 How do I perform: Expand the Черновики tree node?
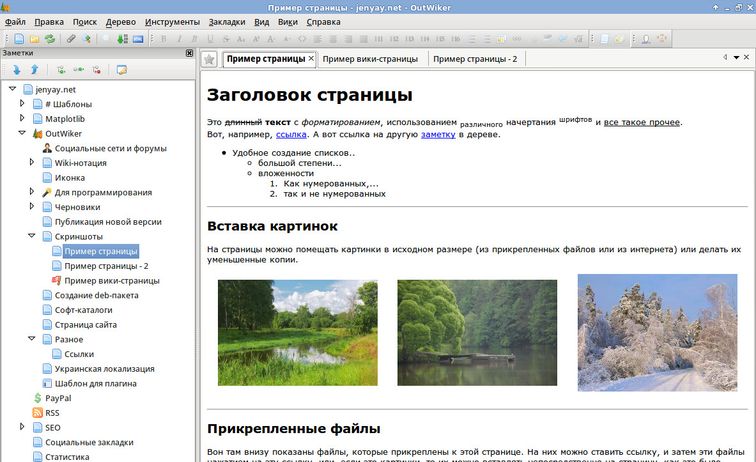pos(34,207)
